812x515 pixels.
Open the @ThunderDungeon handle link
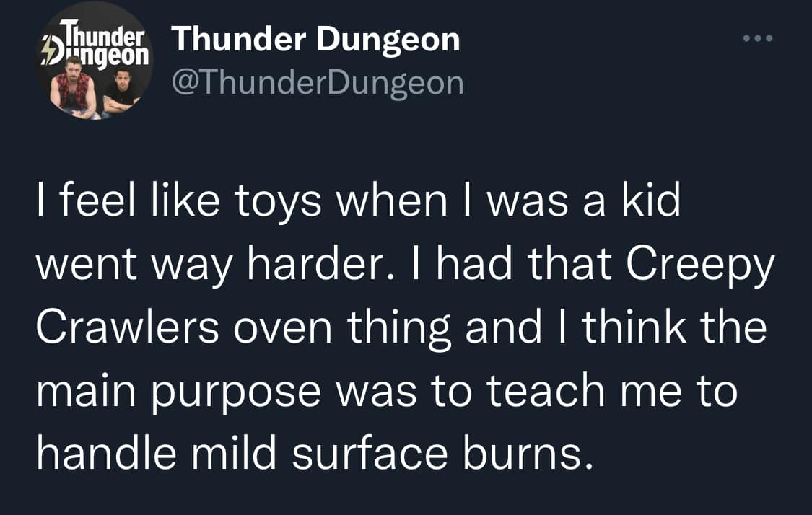pyautogui.click(x=316, y=83)
